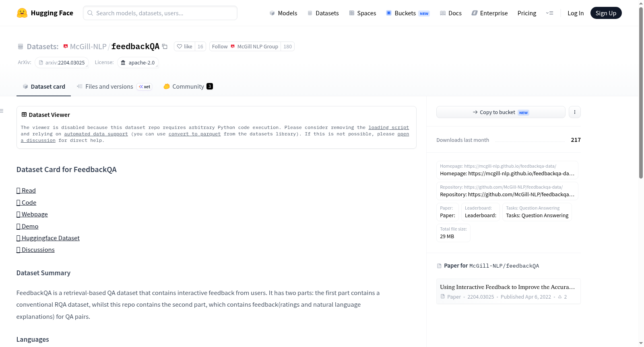Toggle the left sidebar table of contents

tap(2, 111)
